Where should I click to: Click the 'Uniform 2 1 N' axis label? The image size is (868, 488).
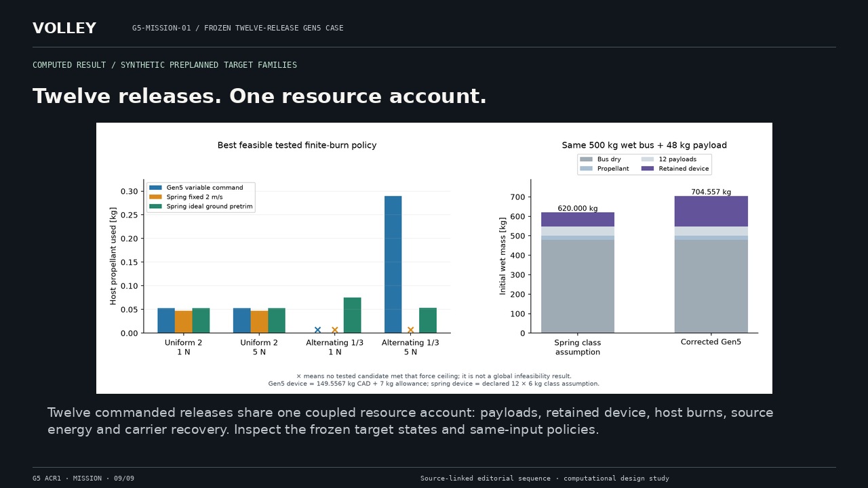184,348
